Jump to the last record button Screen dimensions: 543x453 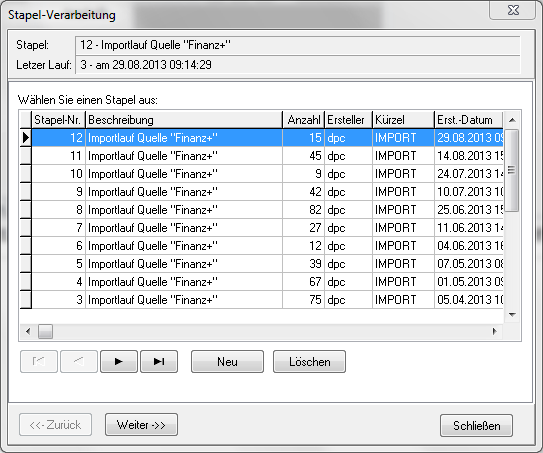point(159,362)
